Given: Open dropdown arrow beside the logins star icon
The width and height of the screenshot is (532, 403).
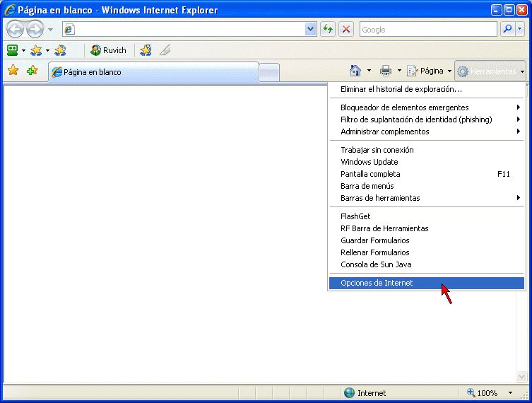Looking at the screenshot, I should 47,51.
